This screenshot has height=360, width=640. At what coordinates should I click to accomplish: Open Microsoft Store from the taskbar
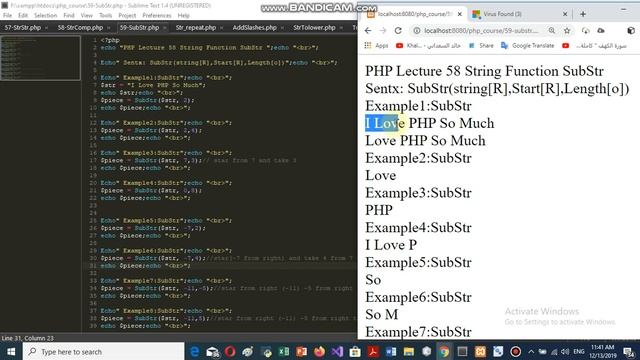click(x=355, y=351)
